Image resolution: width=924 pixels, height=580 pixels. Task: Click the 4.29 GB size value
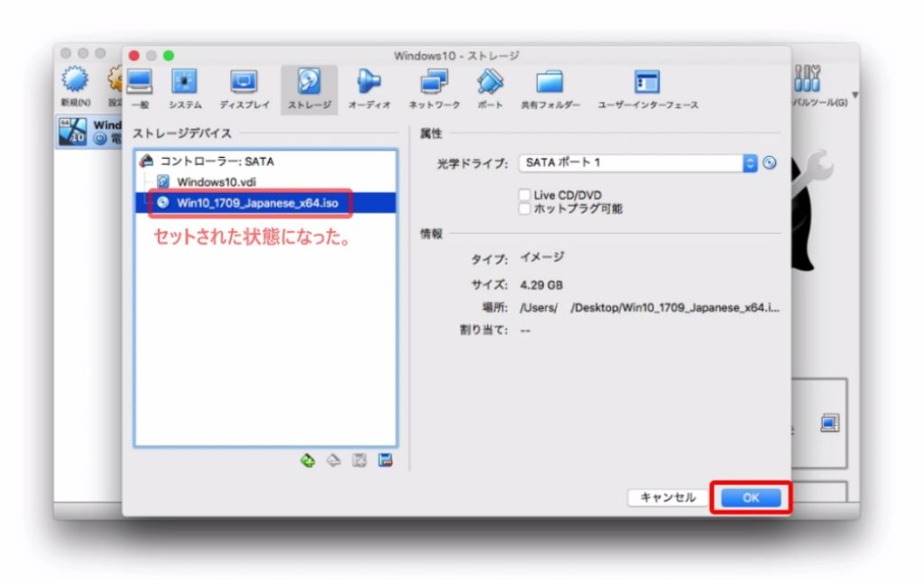click(x=541, y=285)
